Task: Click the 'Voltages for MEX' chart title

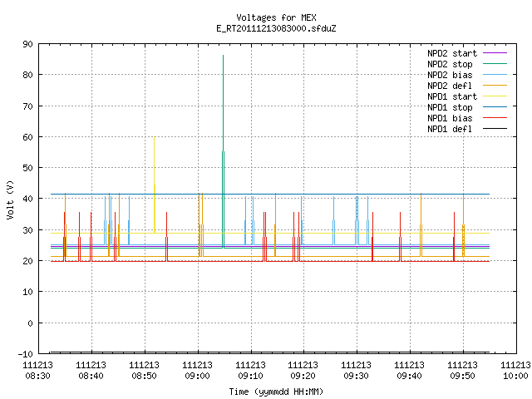Action: [x=276, y=17]
